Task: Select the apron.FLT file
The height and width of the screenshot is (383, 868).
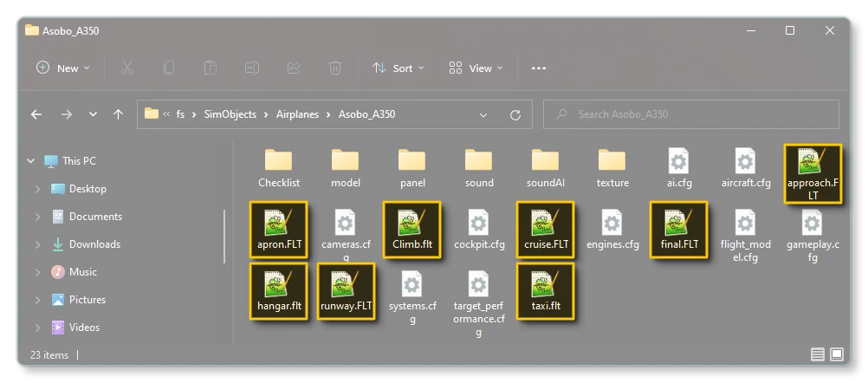Action: [278, 229]
